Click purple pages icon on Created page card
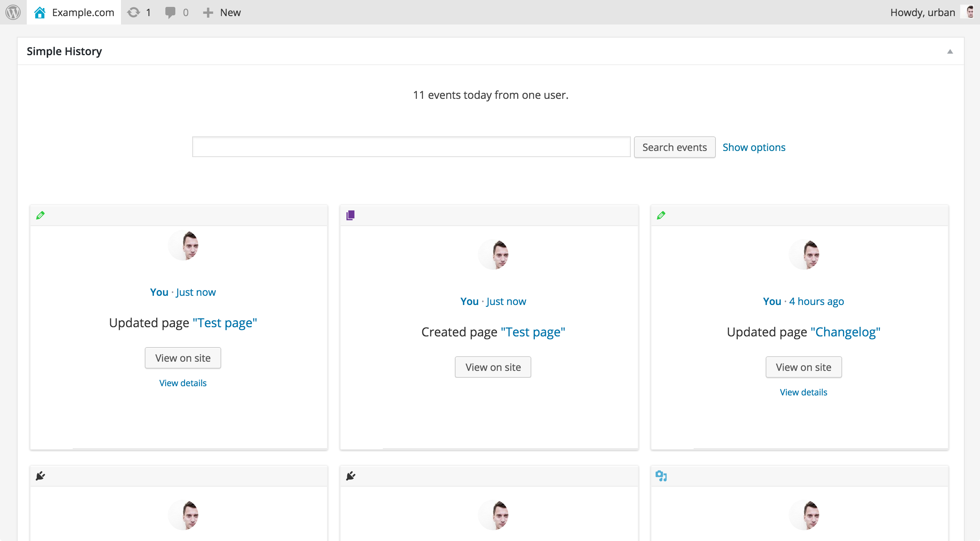The image size is (980, 541). (351, 215)
